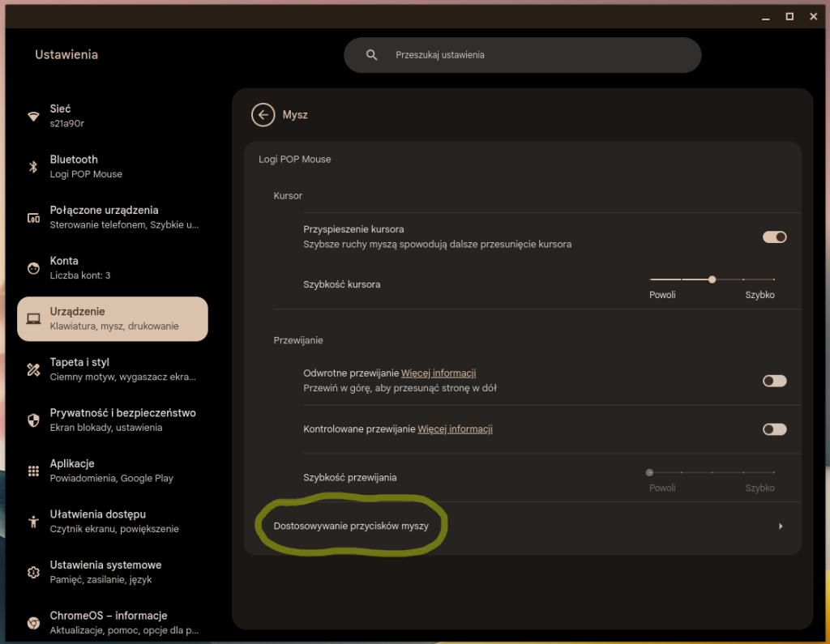Open the Sieć settings section
The image size is (830, 644).
pos(112,116)
